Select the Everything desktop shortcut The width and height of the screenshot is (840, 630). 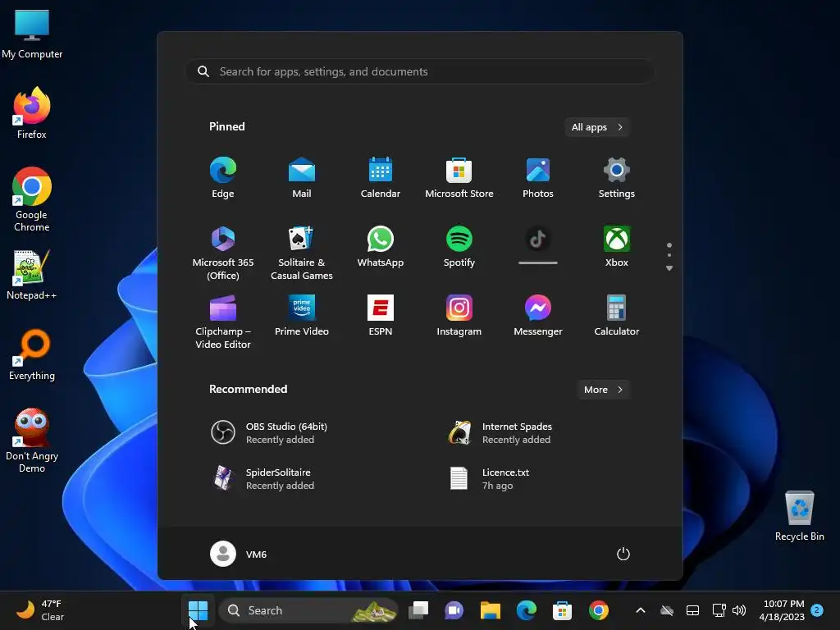pos(32,354)
